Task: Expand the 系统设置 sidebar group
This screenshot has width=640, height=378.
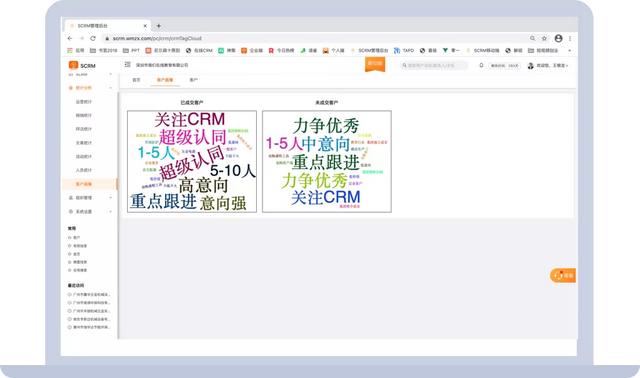Action: (90, 211)
